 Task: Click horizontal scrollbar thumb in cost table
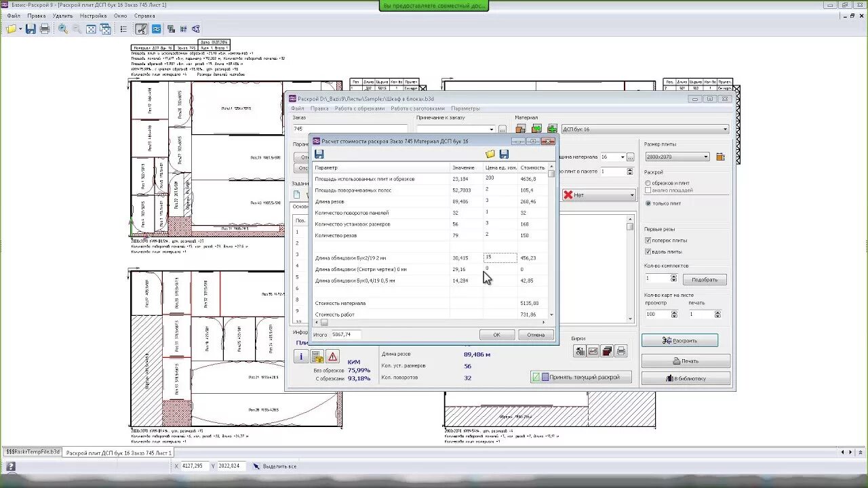(x=323, y=323)
